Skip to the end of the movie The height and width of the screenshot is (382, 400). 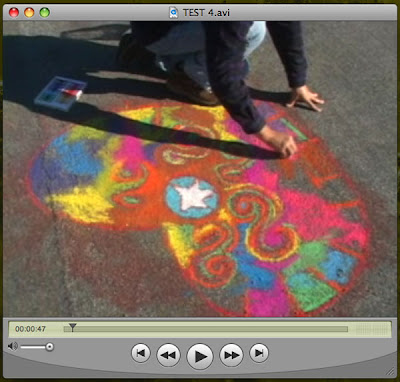click(259, 353)
